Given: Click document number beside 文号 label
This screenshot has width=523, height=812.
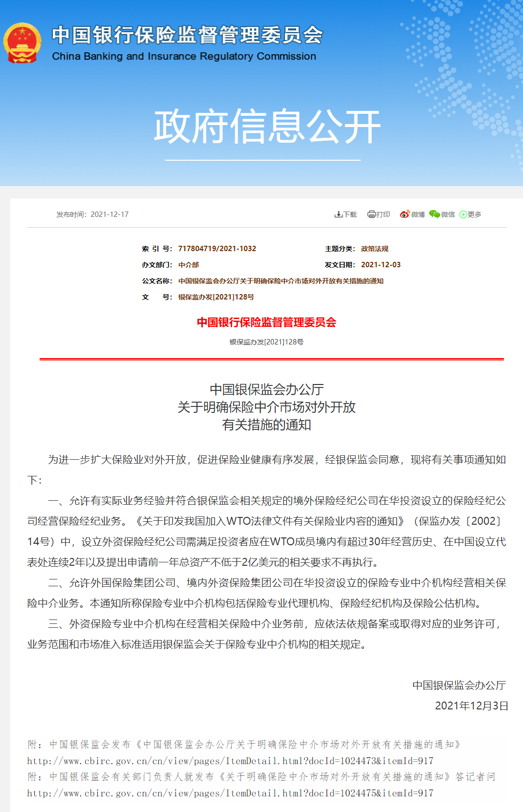Looking at the screenshot, I should point(216,297).
